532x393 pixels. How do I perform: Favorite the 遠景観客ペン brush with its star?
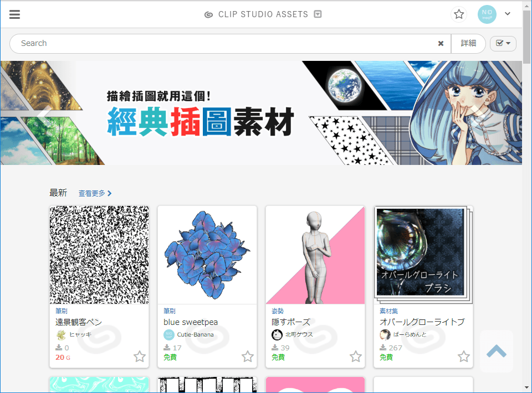pyautogui.click(x=140, y=357)
